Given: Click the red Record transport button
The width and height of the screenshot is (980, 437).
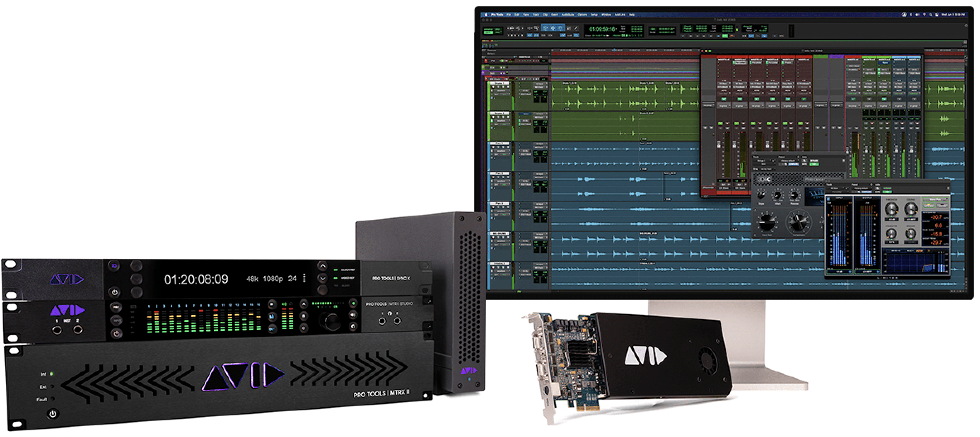Looking at the screenshot, I should coord(732,36).
